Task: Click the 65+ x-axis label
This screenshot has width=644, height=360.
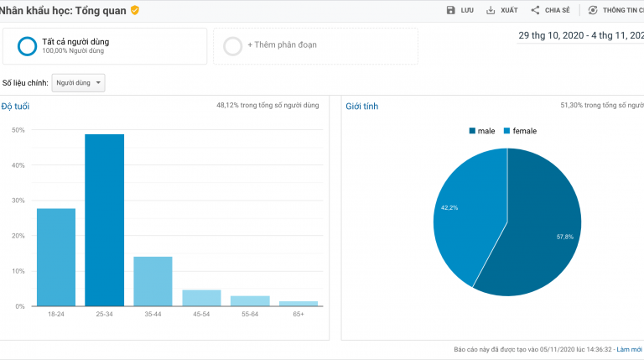Action: point(299,314)
